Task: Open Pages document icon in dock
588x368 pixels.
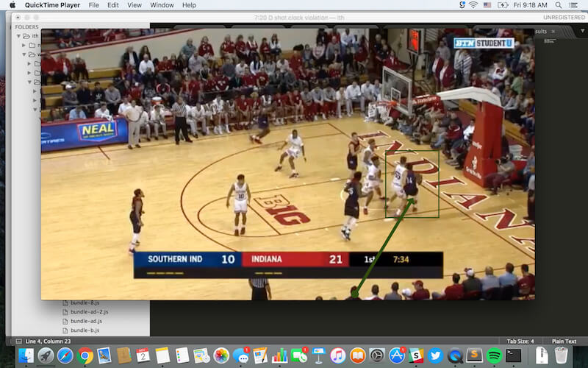Action: coord(260,355)
